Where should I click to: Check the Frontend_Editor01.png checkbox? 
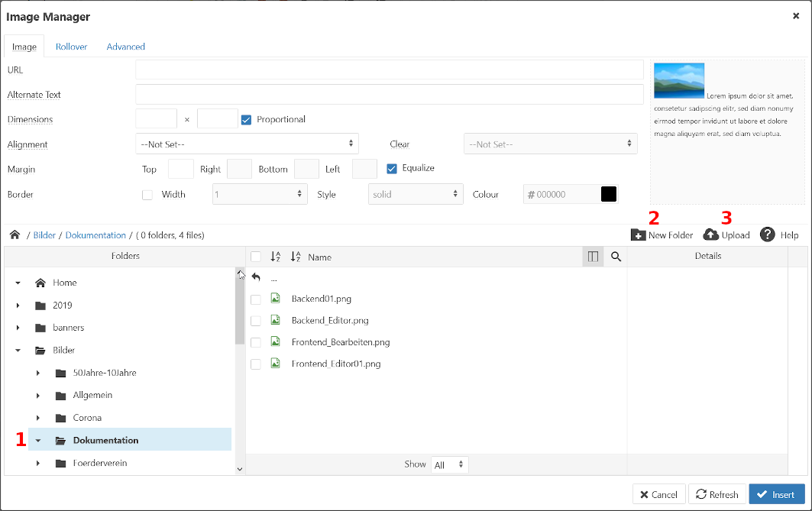click(x=256, y=364)
